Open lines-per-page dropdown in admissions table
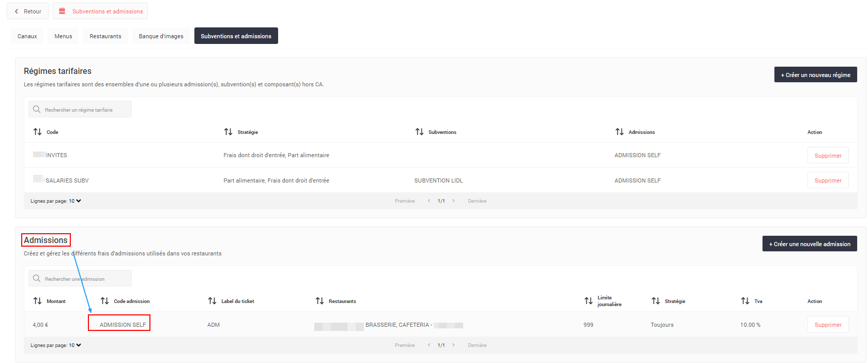Image resolution: width=868 pixels, height=363 pixels. (75, 345)
